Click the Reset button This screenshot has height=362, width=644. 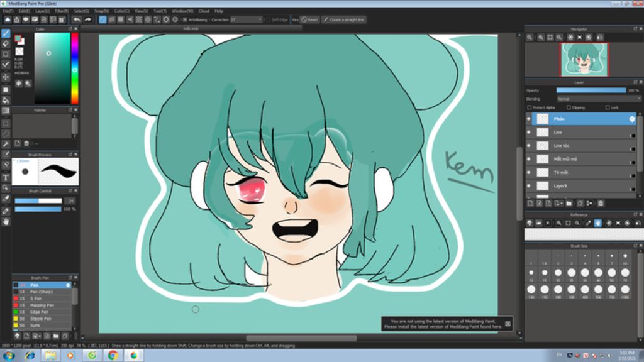pos(309,19)
